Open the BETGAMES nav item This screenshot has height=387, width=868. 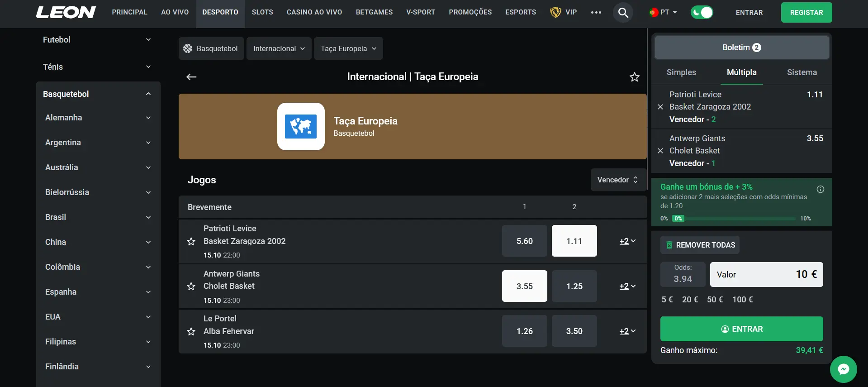pos(374,12)
